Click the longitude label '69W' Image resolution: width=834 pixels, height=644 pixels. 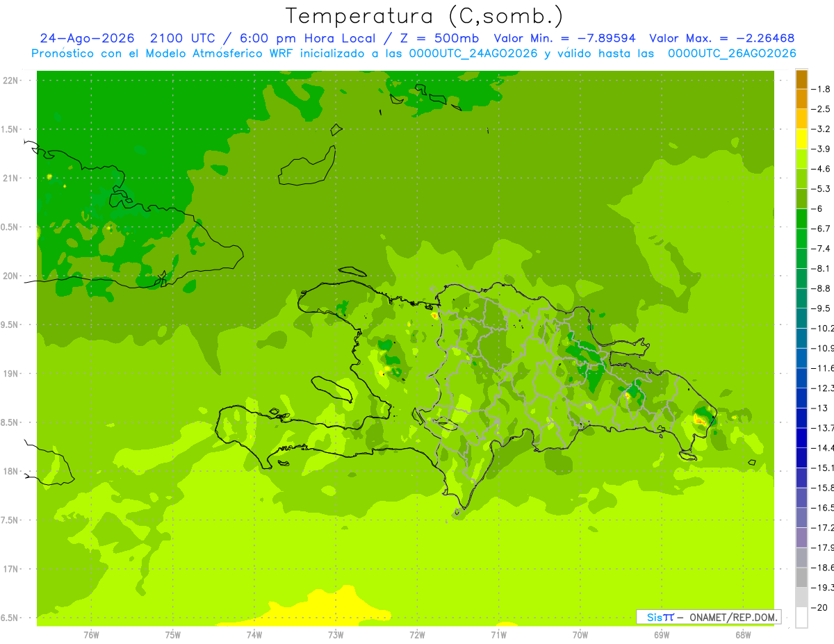click(x=662, y=635)
